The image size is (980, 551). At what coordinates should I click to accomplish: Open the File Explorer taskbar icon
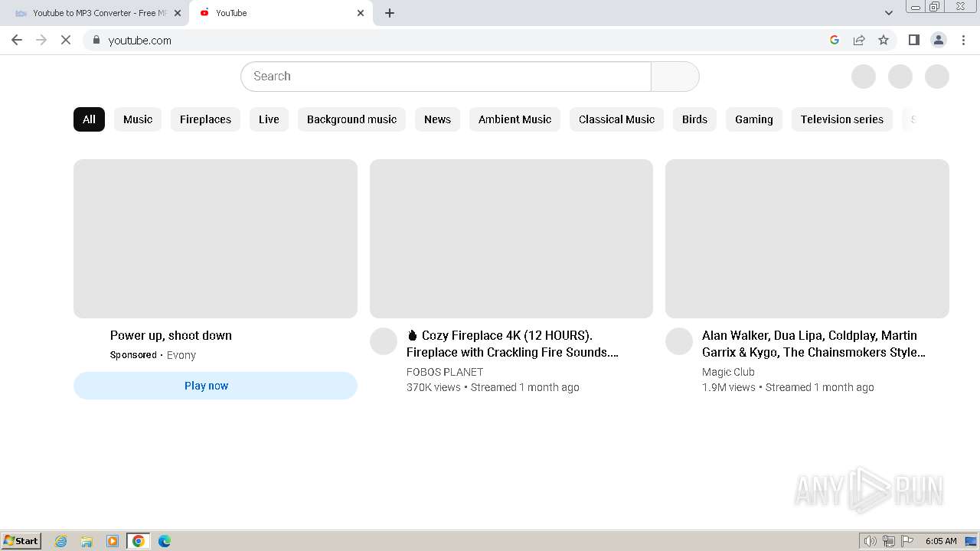[87, 541]
